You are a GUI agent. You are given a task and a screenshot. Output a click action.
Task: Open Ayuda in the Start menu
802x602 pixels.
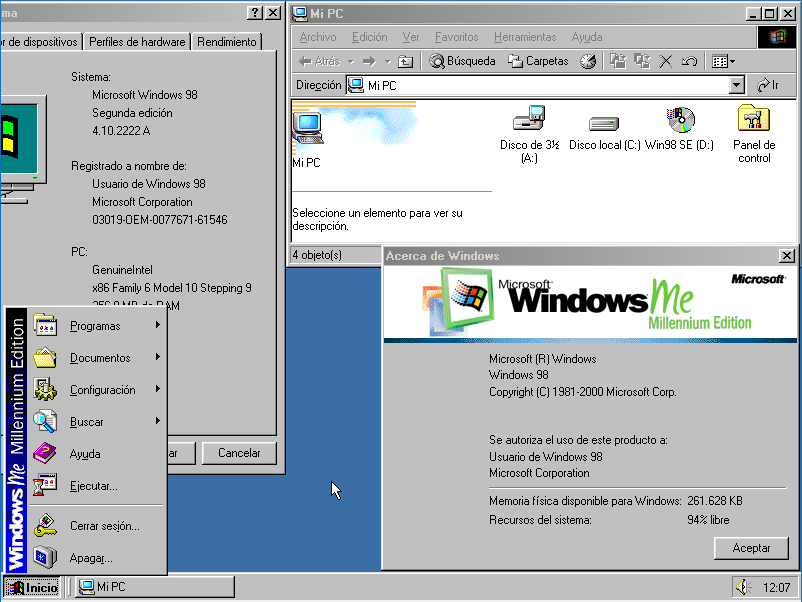coord(98,454)
